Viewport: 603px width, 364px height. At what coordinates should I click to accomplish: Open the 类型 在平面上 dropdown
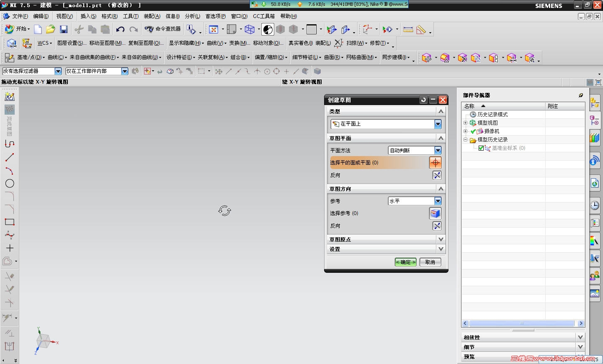pos(438,124)
